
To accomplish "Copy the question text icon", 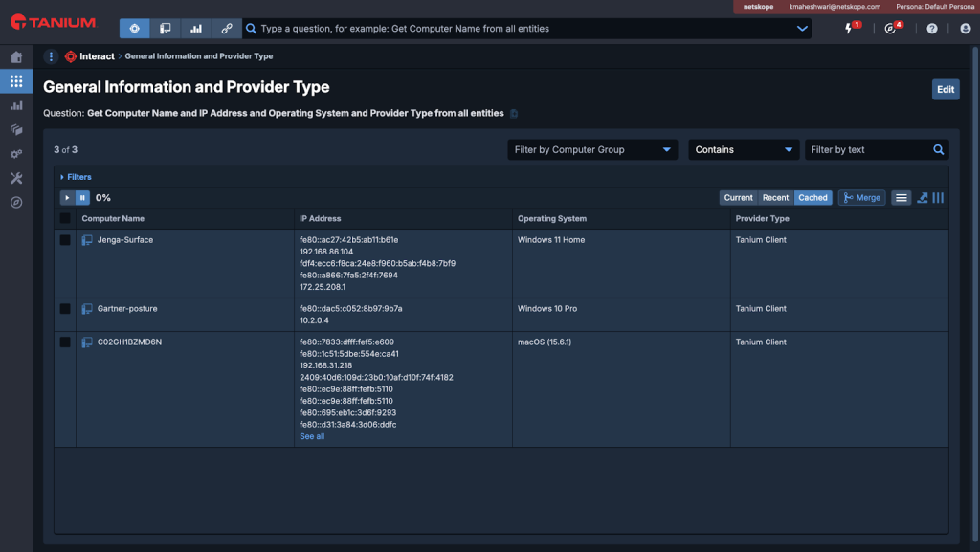I will [514, 114].
